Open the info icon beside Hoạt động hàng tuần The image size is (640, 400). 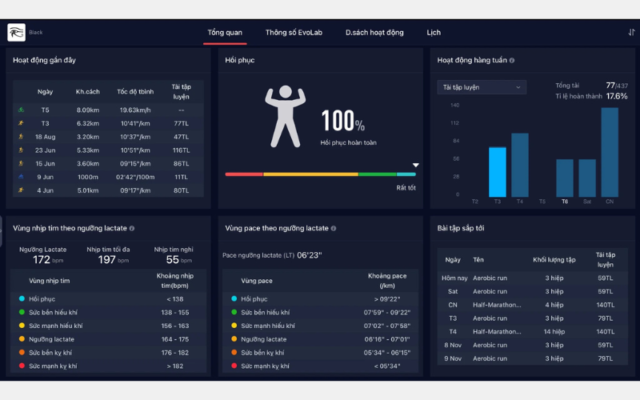[512, 60]
